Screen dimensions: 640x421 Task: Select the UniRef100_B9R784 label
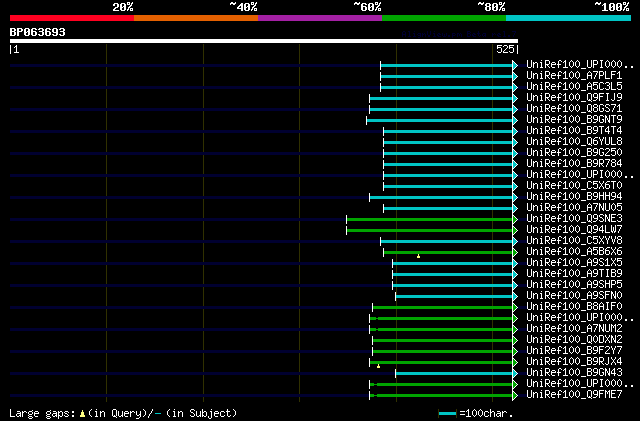(574, 164)
